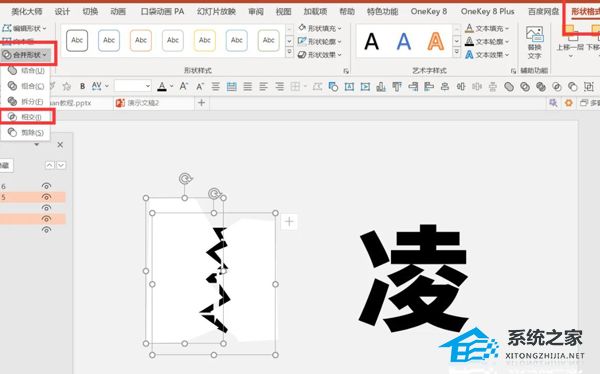Open the shape styles dialog launcher

coord(346,71)
